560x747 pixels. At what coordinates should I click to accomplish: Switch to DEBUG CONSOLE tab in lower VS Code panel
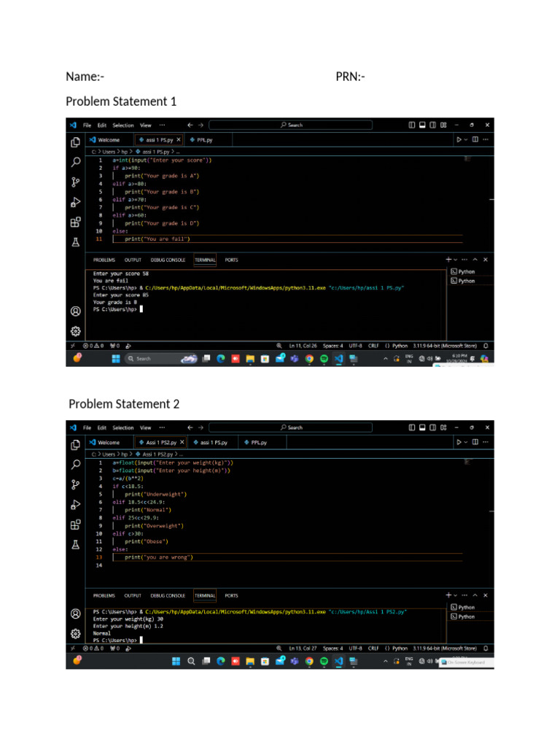[x=168, y=595]
